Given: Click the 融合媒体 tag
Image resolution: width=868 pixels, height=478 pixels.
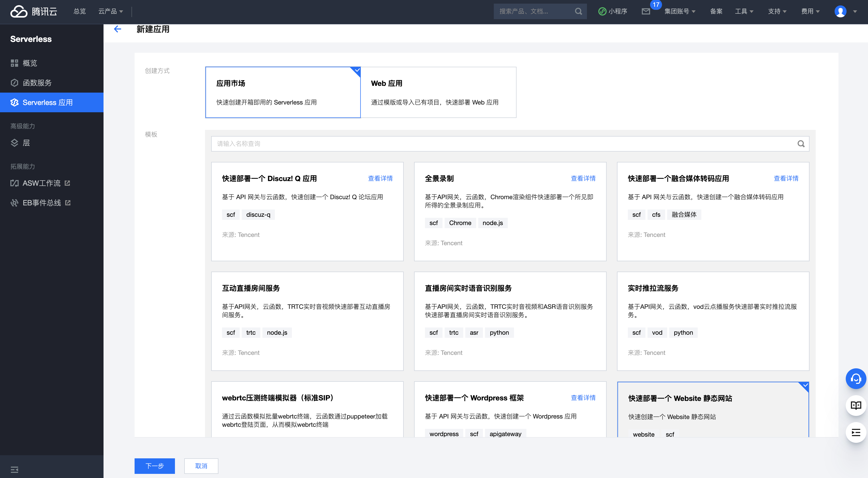Looking at the screenshot, I should 684,215.
